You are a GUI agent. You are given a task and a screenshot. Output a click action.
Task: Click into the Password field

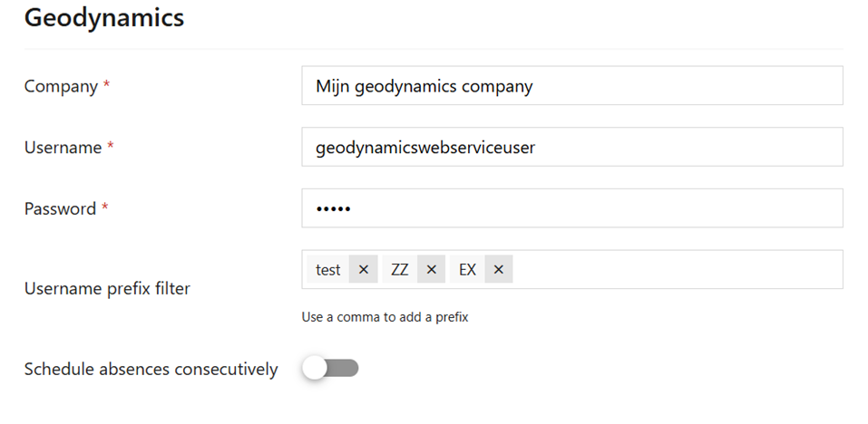(571, 208)
